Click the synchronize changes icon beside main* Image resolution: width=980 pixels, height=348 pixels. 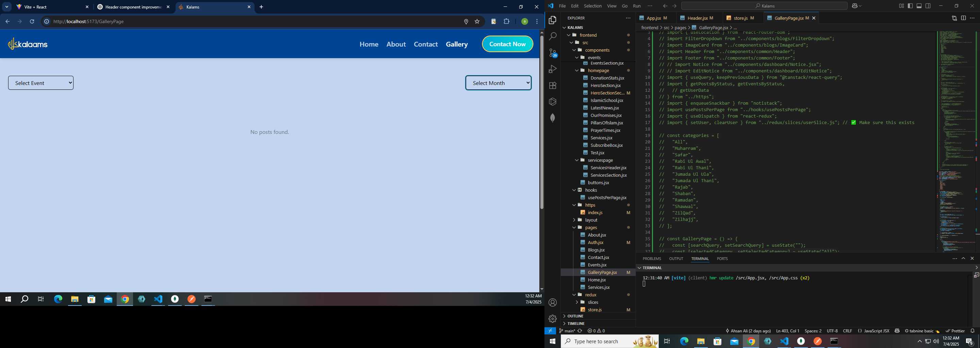(580, 331)
